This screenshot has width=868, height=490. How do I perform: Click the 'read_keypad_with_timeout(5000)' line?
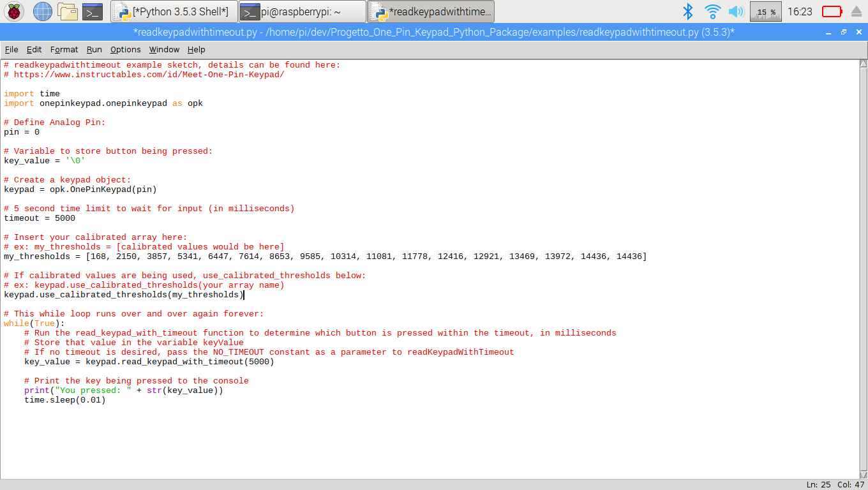[x=149, y=362]
